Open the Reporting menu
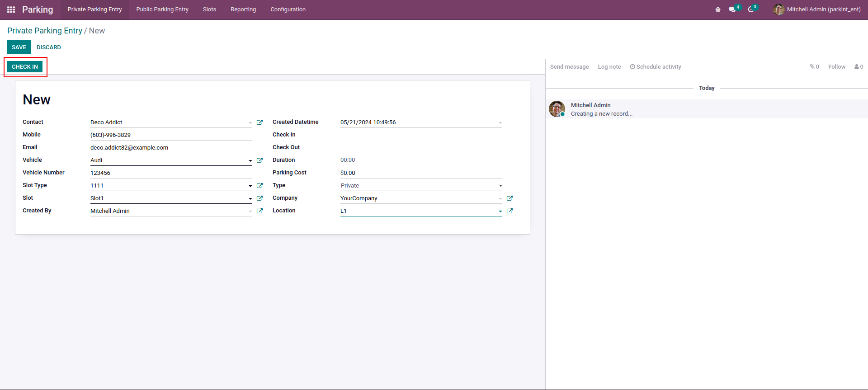The image size is (868, 390). tap(243, 9)
